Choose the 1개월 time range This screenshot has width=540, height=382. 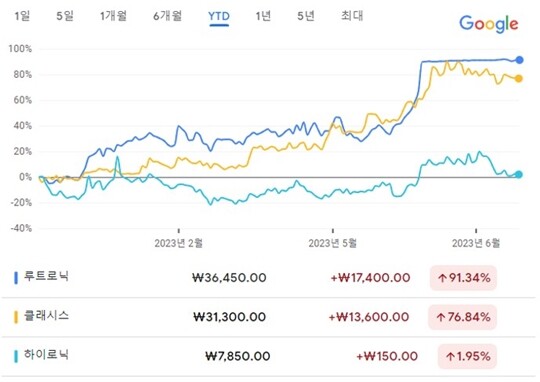point(113,16)
